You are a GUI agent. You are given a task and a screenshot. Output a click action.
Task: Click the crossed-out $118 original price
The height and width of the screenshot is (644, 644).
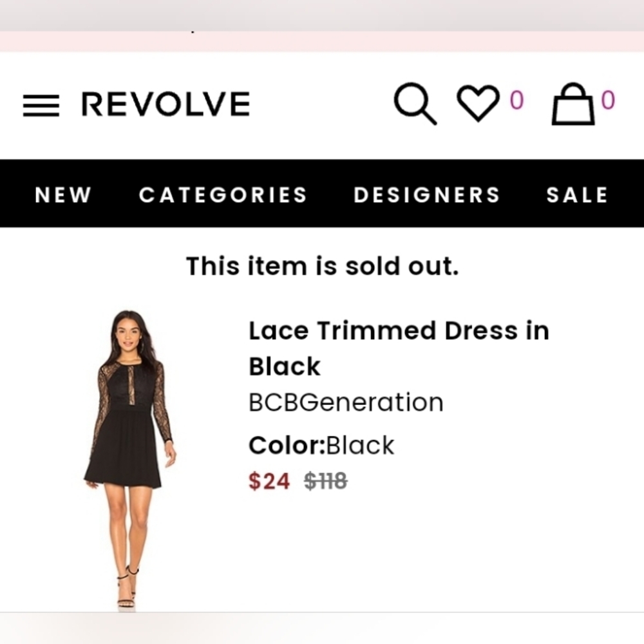click(326, 481)
